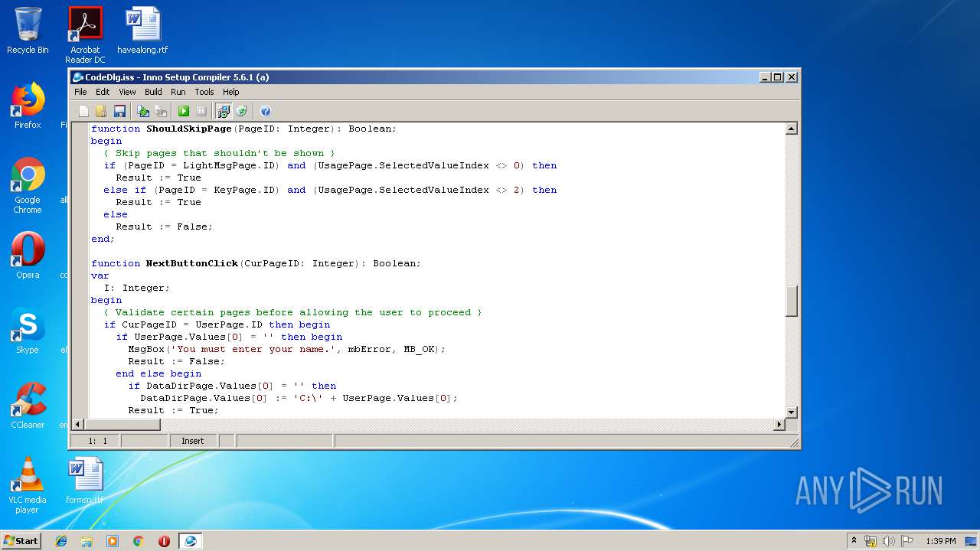Screen dimensions: 980x551
Task: Open the File menu
Action: [80, 92]
